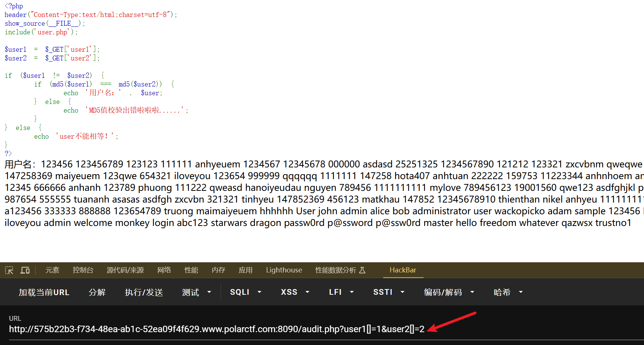Expand the SQLI dropdown
Viewport: 644px width, 345px height.
point(246,292)
